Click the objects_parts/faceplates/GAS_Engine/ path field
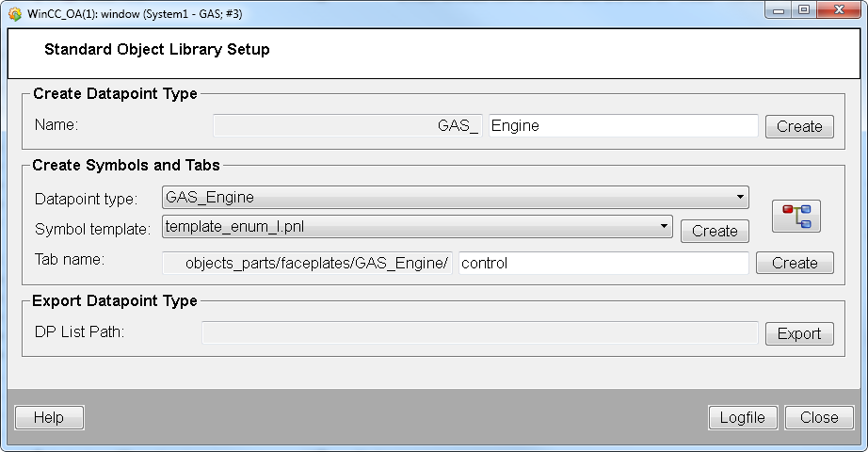 click(308, 264)
